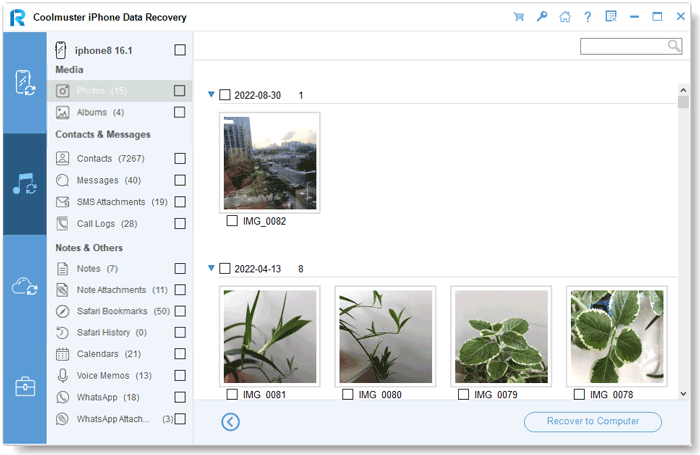Select Recover from iOS Device sidebar icon
The image size is (700, 455).
(25, 83)
